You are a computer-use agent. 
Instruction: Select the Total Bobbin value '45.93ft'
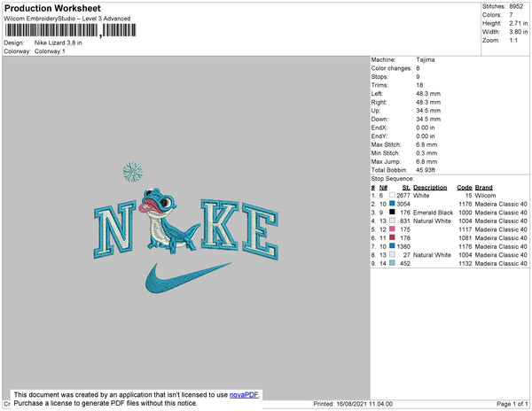[426, 170]
